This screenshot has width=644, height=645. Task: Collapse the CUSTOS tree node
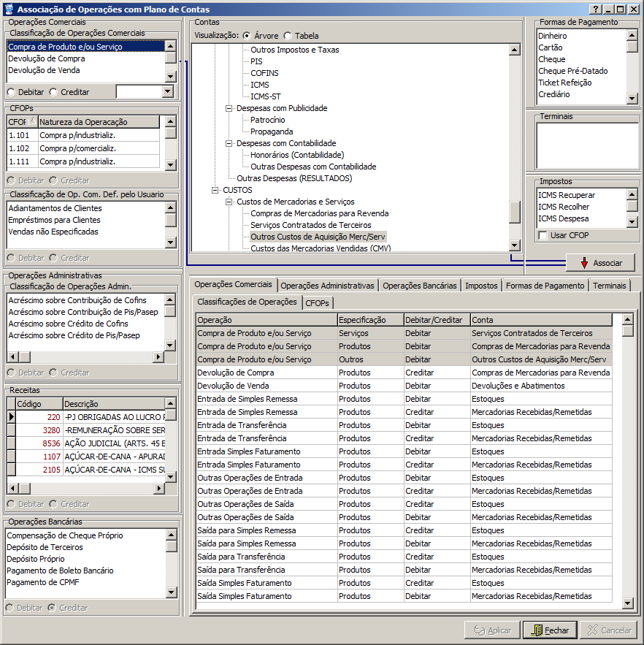click(215, 190)
